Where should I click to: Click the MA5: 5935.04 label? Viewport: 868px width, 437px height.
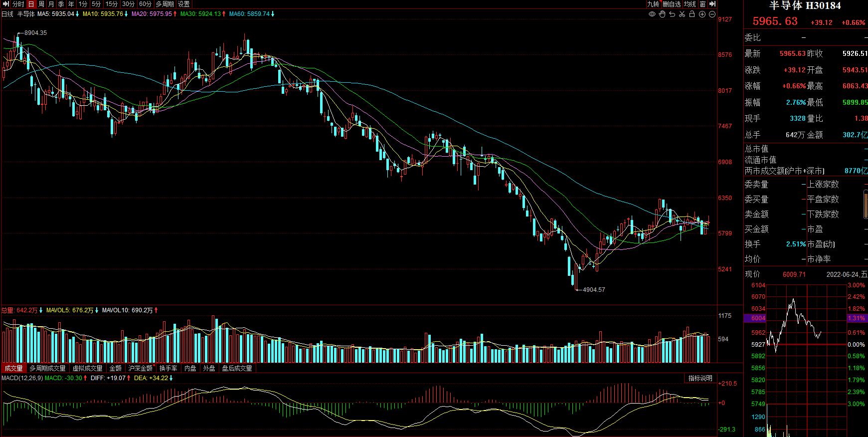coord(56,14)
